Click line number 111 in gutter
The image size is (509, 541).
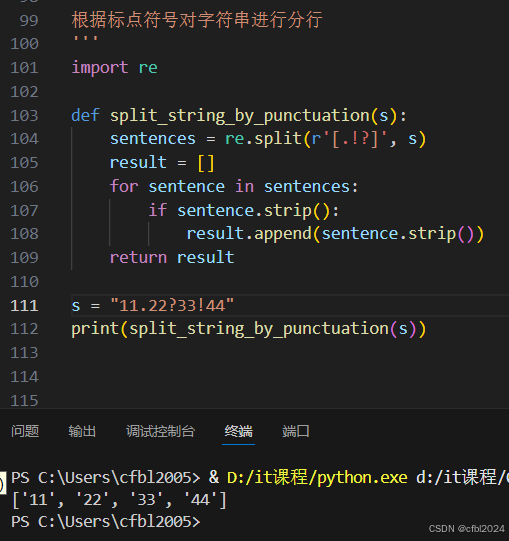24,306
